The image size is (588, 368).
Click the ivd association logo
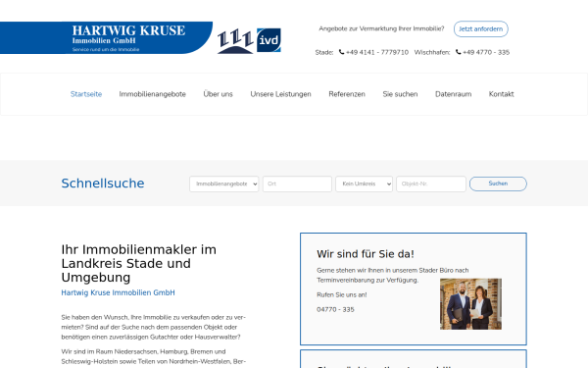(269, 40)
